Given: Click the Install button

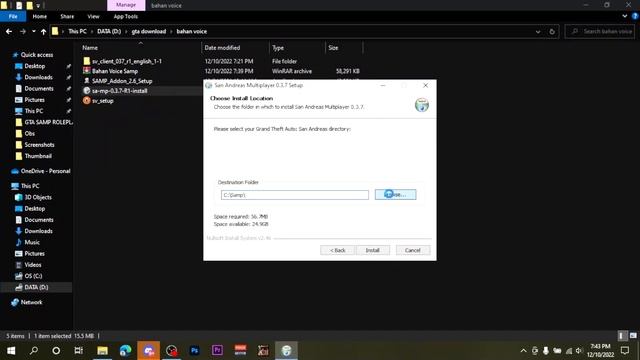Looking at the screenshot, I should [373, 250].
